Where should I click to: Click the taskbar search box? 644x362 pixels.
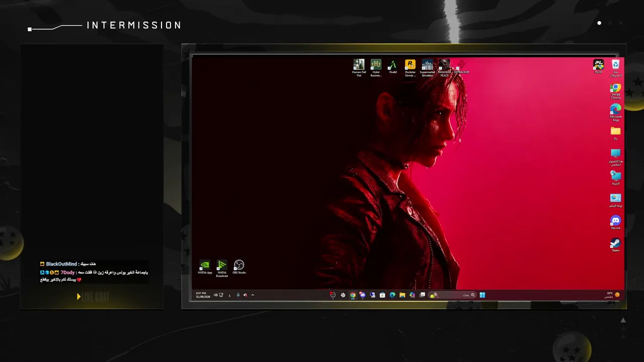tap(452, 295)
